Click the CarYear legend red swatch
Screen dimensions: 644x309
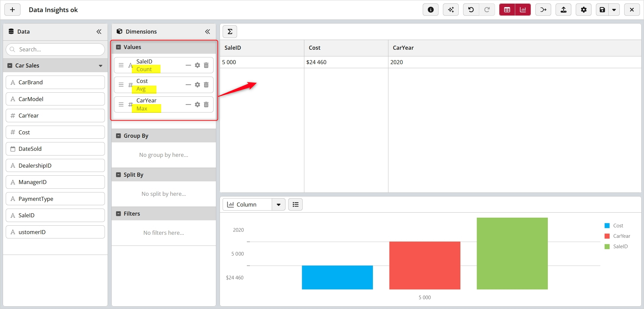coord(607,236)
